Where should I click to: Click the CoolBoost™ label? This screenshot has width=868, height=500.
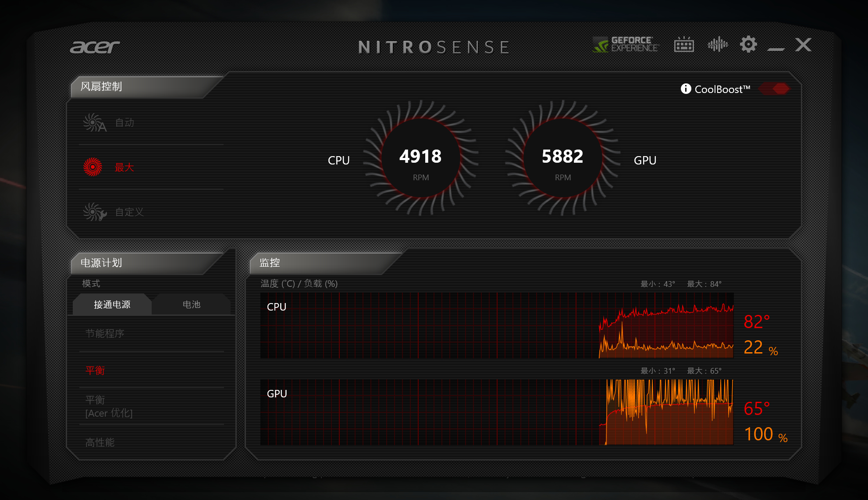[x=722, y=89]
